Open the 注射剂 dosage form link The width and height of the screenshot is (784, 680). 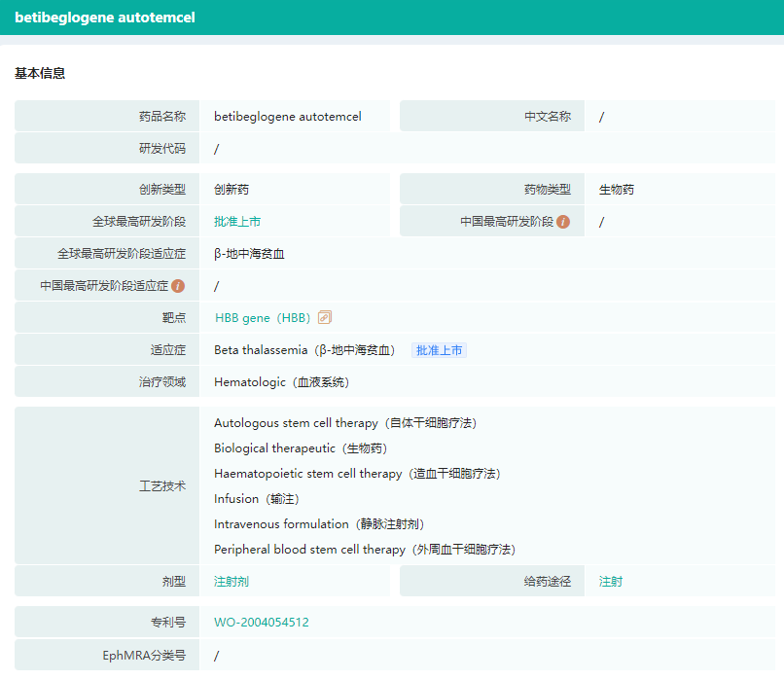(232, 582)
